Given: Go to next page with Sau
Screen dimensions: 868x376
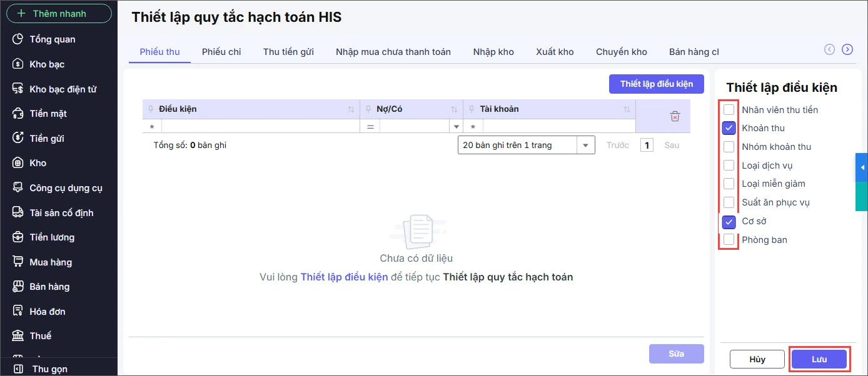Looking at the screenshot, I should [x=672, y=145].
